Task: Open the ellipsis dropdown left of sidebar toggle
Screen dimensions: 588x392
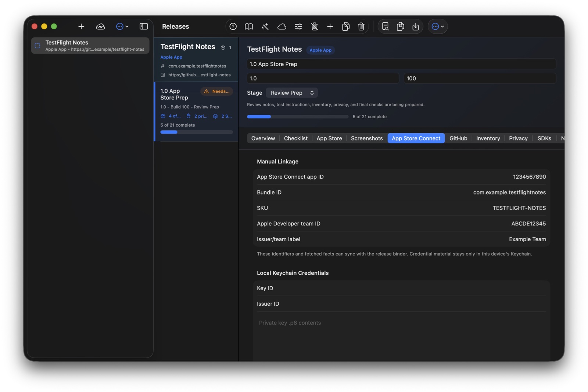Action: pos(122,26)
